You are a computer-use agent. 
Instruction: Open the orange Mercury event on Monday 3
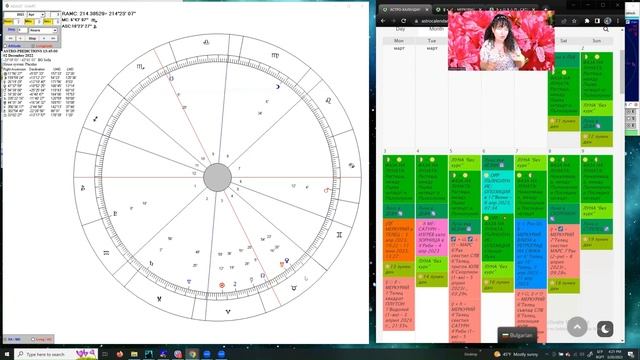coord(399,240)
